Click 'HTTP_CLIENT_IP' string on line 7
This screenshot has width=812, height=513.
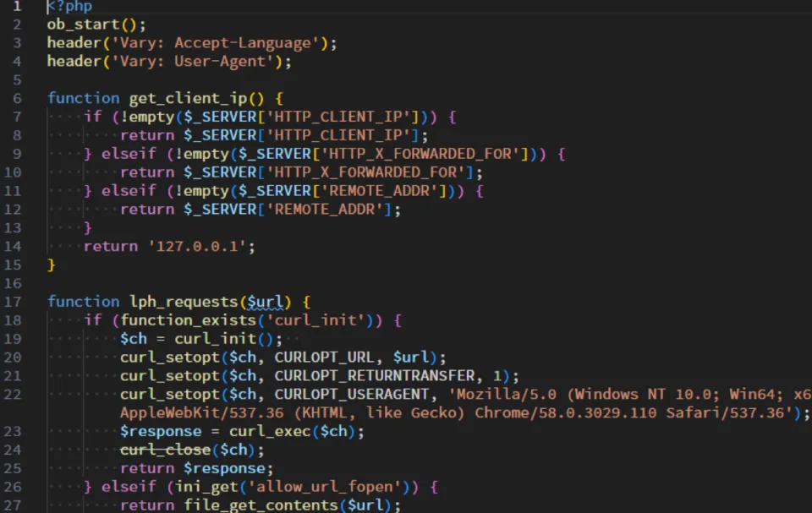click(343, 117)
